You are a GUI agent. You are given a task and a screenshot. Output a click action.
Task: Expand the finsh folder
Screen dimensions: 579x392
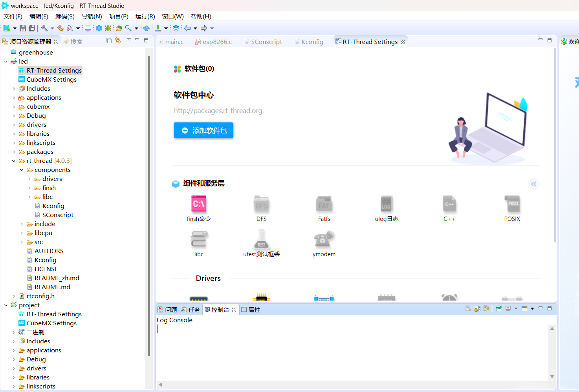coord(29,188)
